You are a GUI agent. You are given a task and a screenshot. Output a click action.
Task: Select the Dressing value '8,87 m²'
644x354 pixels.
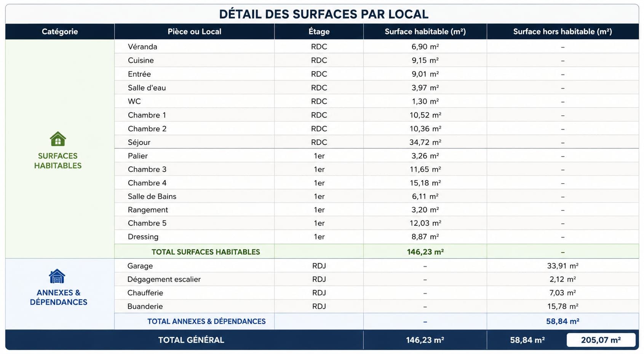(x=425, y=237)
